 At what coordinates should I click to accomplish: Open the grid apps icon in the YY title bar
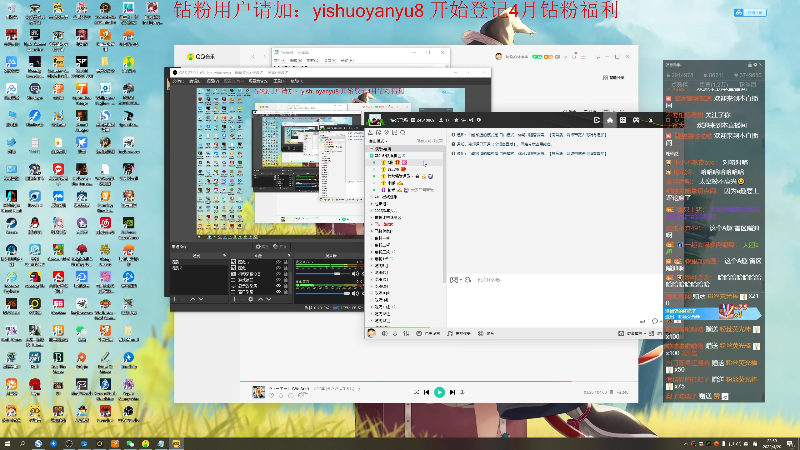coord(623,120)
